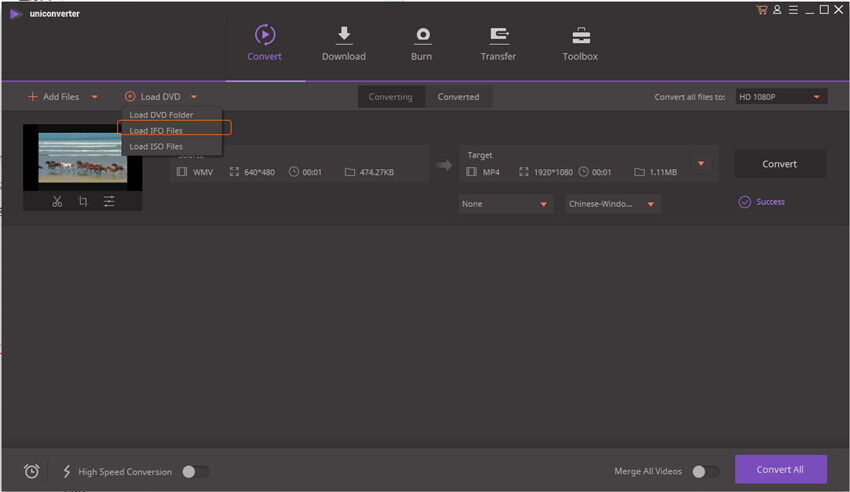Toggle Merge All Videos switch
Viewport: 850px width, 492px height.
point(704,471)
